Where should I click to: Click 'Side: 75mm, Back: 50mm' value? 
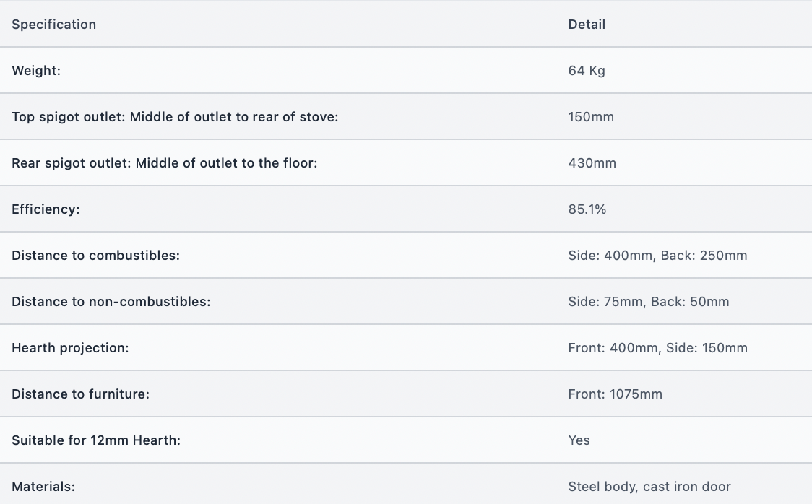[648, 302]
